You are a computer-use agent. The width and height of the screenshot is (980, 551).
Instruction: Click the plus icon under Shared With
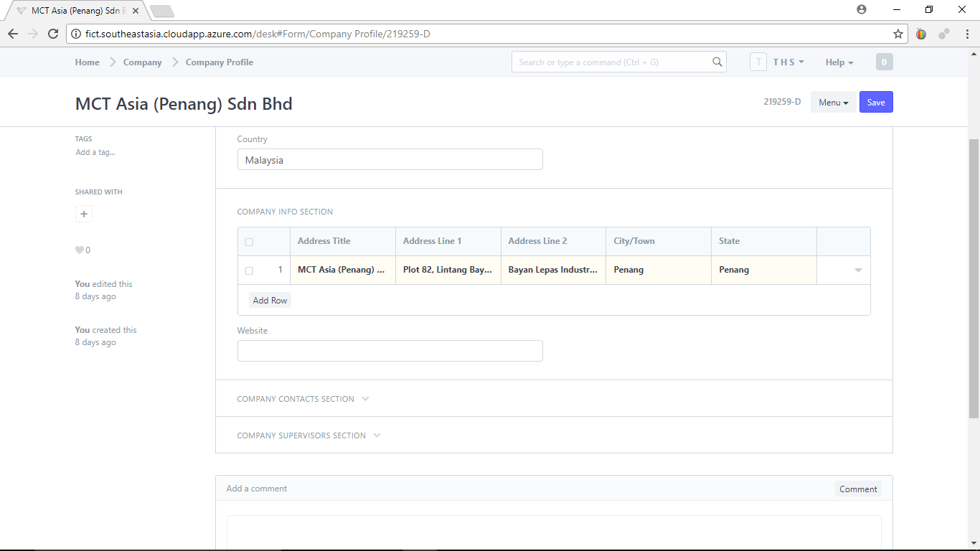[84, 214]
